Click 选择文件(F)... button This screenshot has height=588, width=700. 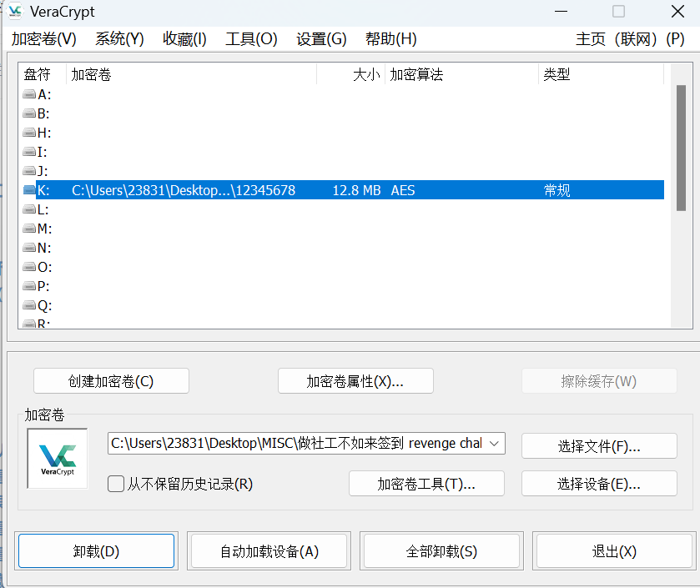click(x=599, y=446)
